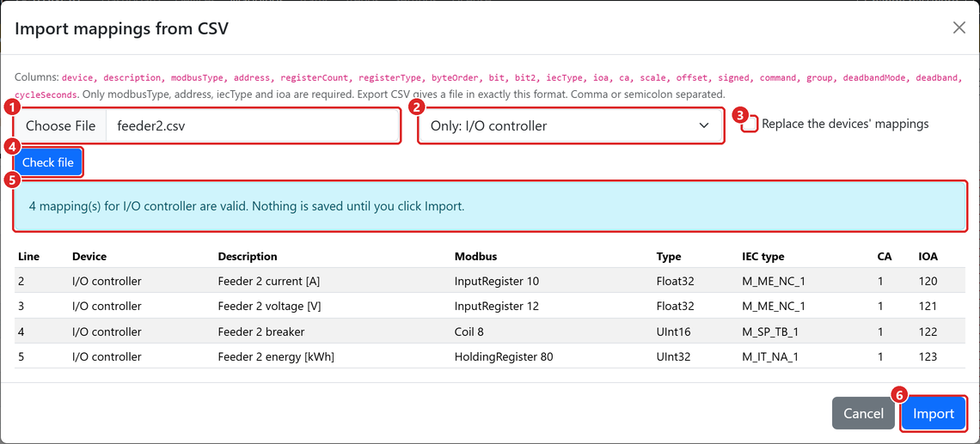Click IOA value 121

pyautogui.click(x=928, y=306)
